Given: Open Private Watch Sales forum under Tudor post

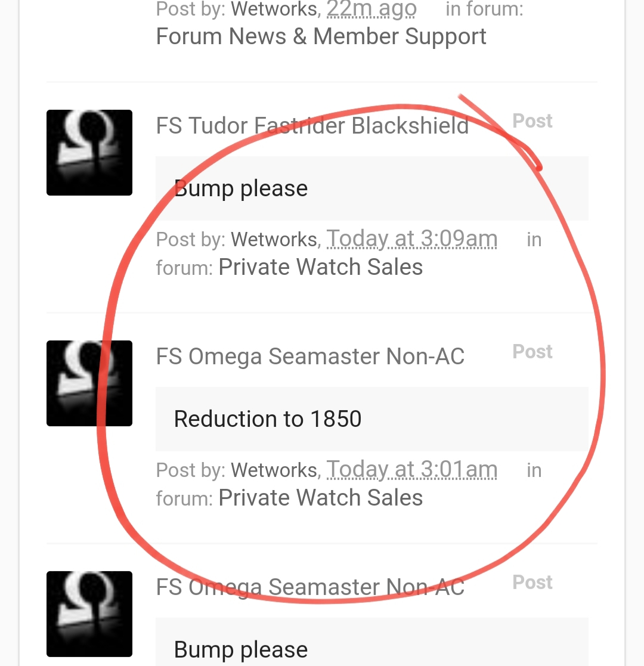Looking at the screenshot, I should (x=321, y=267).
